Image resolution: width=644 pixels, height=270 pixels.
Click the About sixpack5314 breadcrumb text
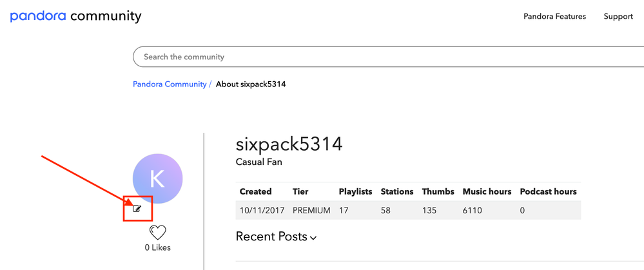pos(251,84)
